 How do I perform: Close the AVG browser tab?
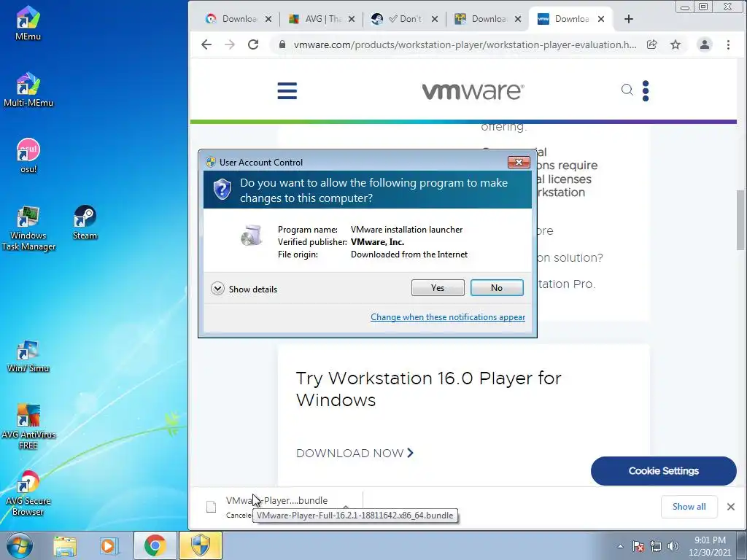(352, 19)
